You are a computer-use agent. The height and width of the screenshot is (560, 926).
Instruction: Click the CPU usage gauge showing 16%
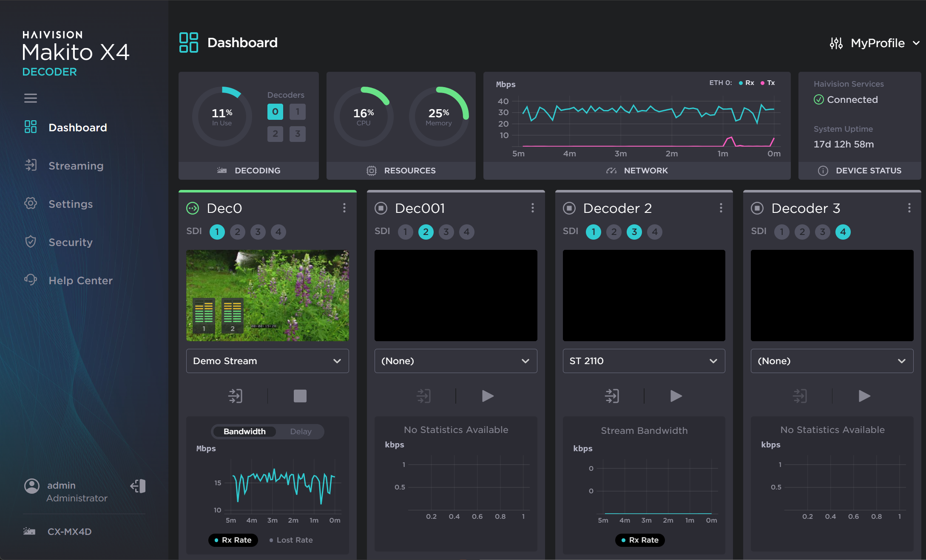click(364, 115)
